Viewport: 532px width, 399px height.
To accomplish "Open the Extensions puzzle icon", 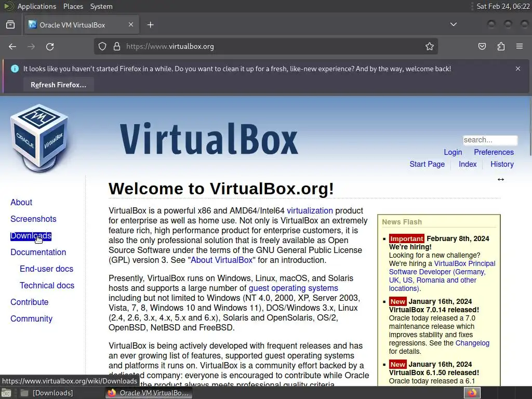I will 501,46.
